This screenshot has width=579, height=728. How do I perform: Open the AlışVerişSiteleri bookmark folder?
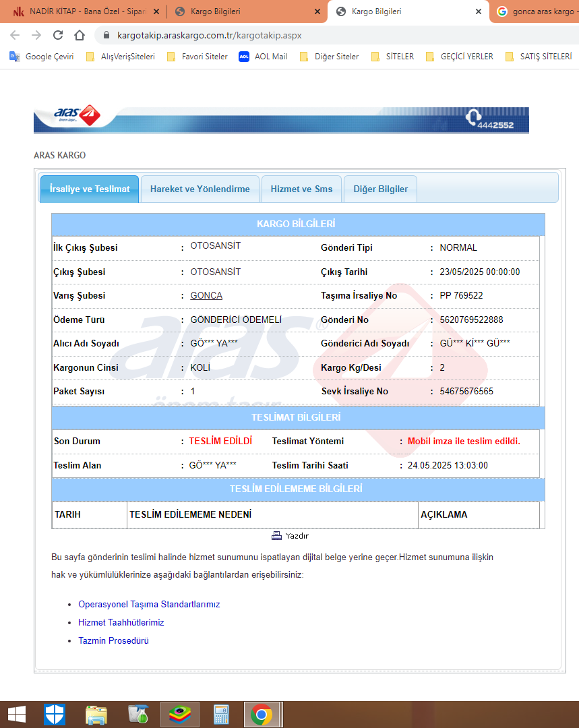[121, 57]
